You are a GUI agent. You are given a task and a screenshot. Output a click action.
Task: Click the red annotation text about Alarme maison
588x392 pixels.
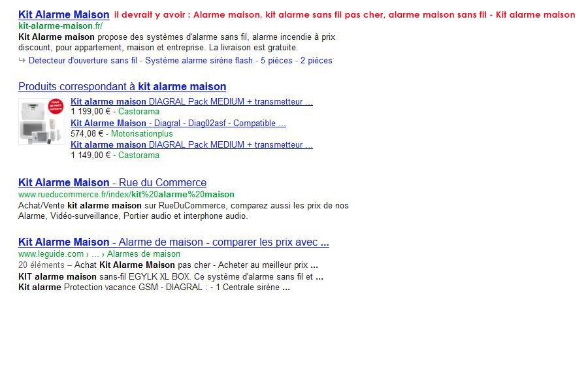click(344, 14)
